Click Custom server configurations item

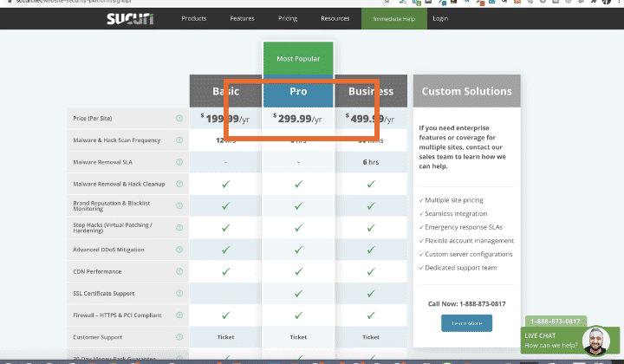(469, 254)
